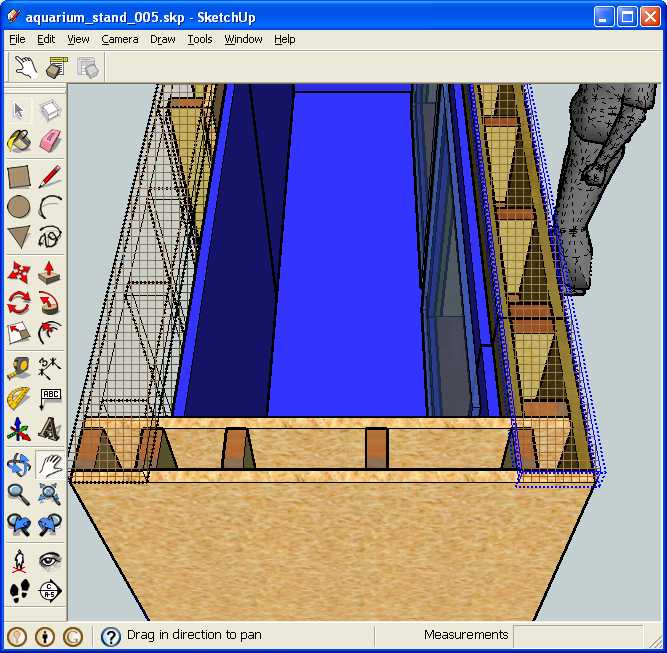The image size is (667, 653).
Task: Maximize the SketchUp window
Action: 627,17
